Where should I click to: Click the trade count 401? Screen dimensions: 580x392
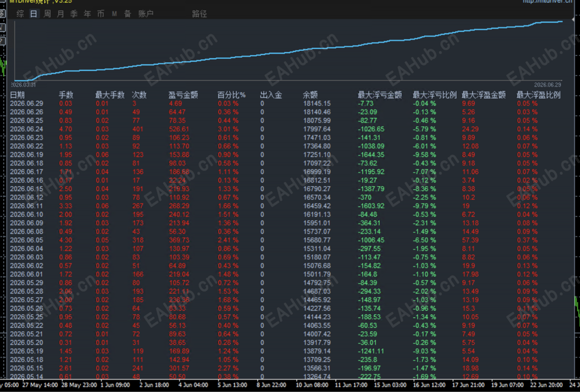[138, 129]
